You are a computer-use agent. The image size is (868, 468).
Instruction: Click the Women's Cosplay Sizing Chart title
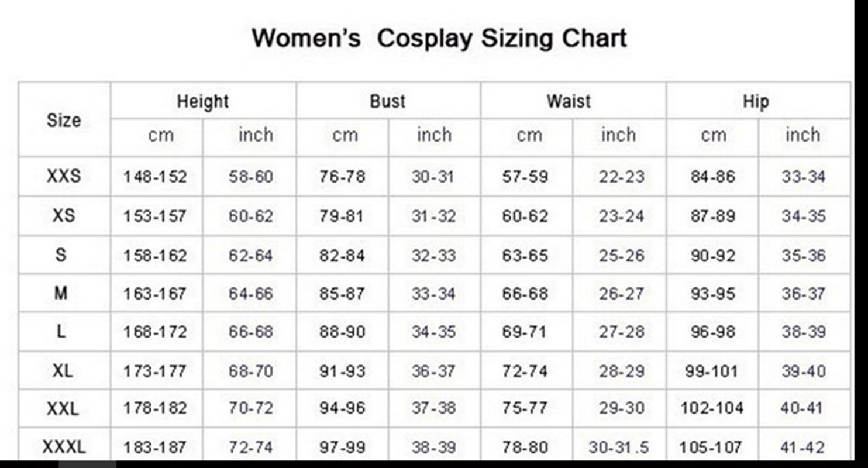(439, 39)
